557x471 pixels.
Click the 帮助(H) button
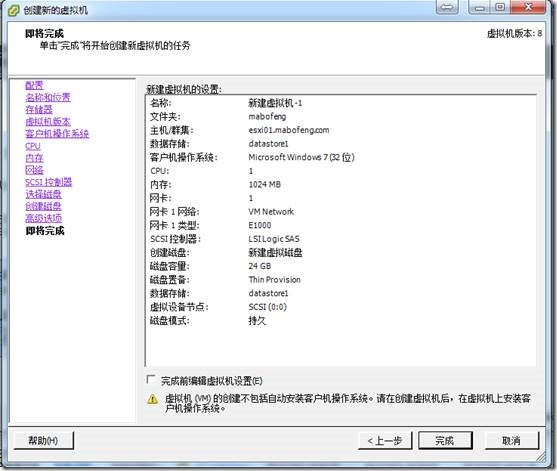coord(43,440)
